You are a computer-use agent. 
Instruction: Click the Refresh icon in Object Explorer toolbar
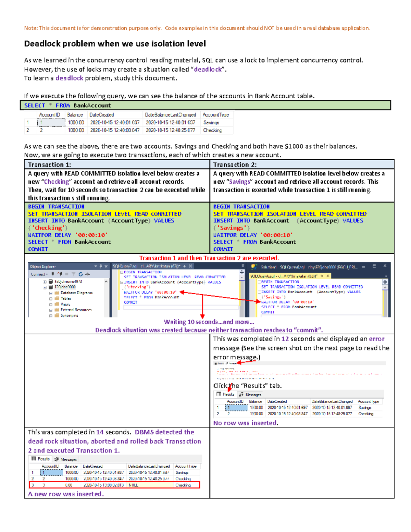pyautogui.click(x=81, y=274)
